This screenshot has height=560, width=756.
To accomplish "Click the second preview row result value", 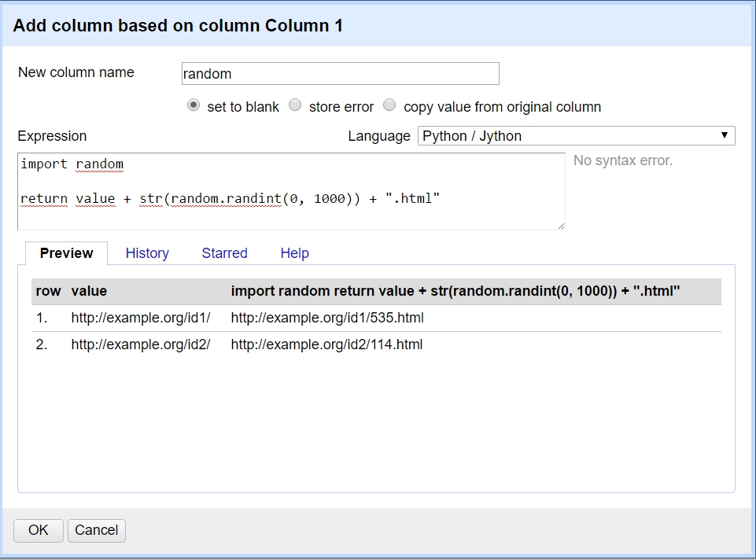I will click(326, 344).
